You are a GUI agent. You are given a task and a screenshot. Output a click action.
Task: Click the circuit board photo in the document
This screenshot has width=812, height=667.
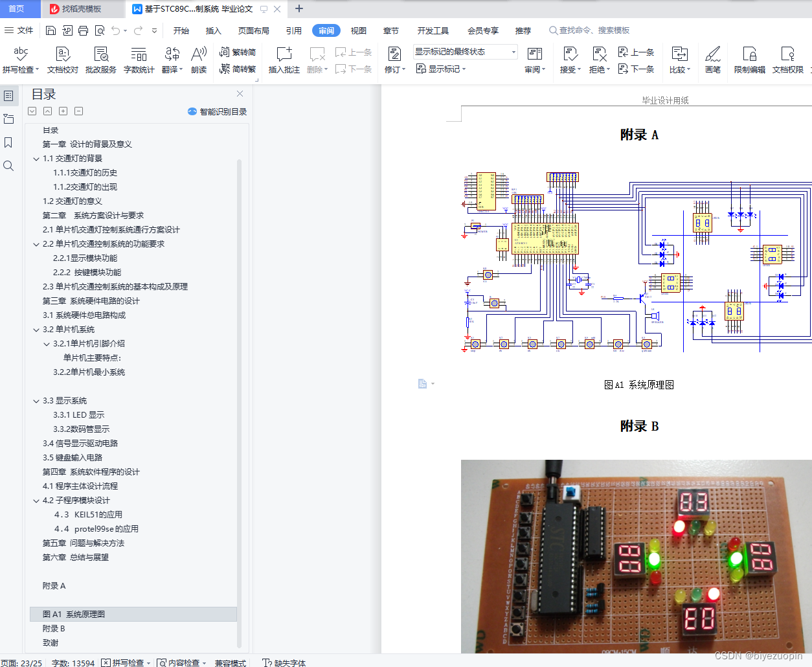pyautogui.click(x=636, y=556)
